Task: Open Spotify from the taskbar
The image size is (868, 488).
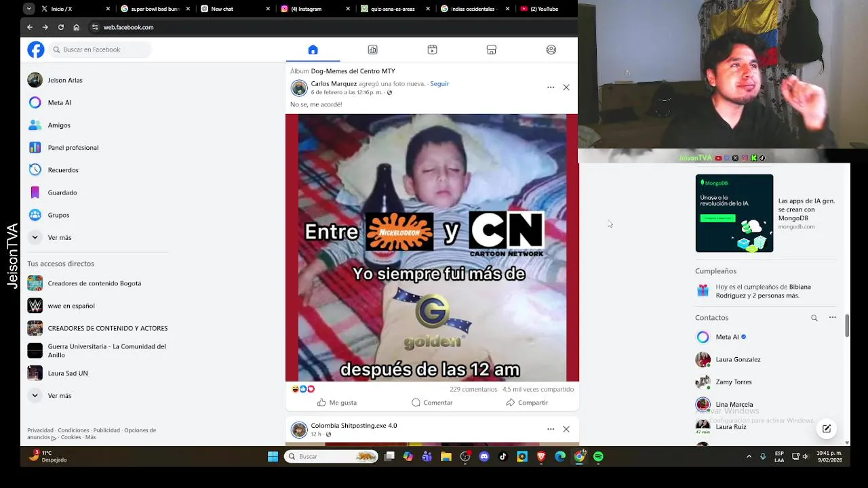Action: 598,457
